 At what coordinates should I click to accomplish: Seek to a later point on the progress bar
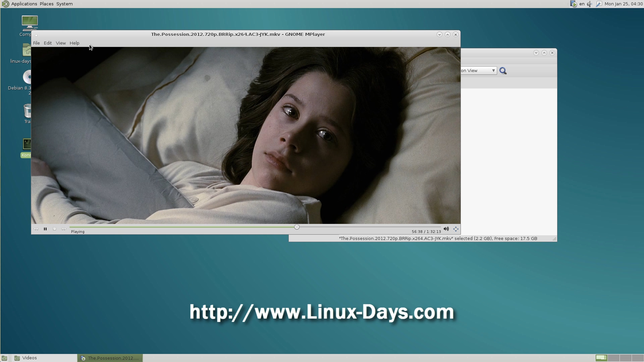[x=369, y=227]
